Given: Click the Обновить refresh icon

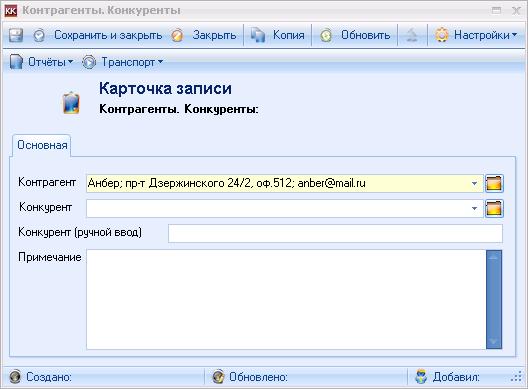Looking at the screenshot, I should (326, 35).
